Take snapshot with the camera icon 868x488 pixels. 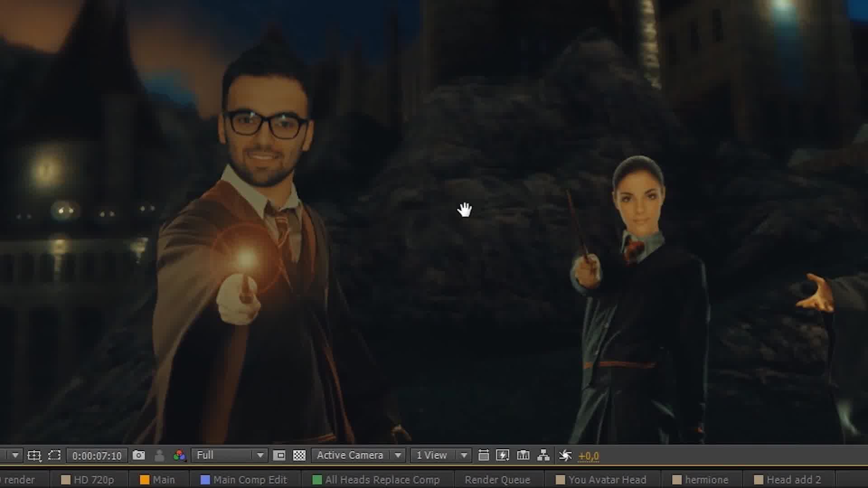139,455
